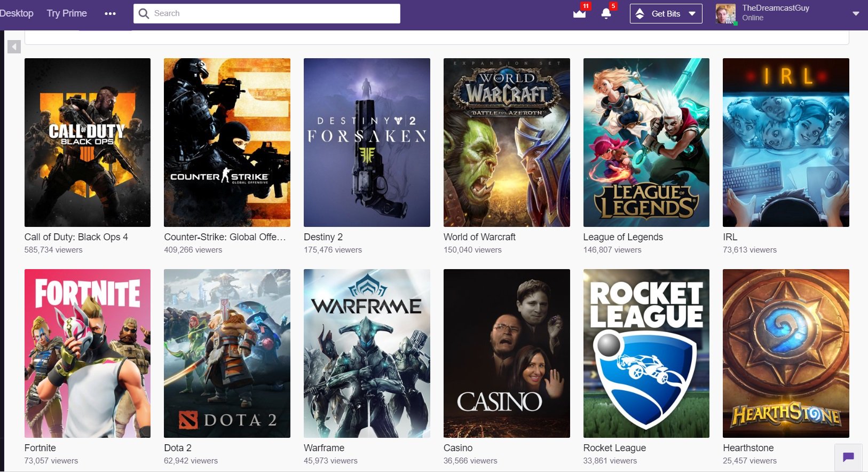Click the search magnifier icon
The image size is (868, 472).
pyautogui.click(x=144, y=13)
